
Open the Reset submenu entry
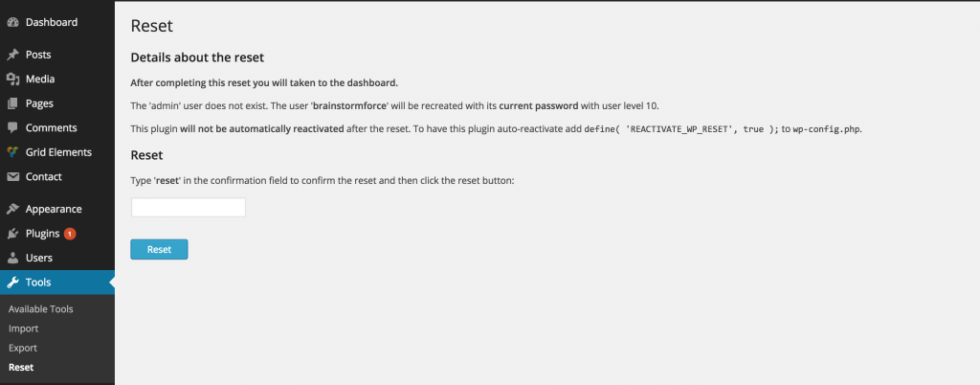21,368
